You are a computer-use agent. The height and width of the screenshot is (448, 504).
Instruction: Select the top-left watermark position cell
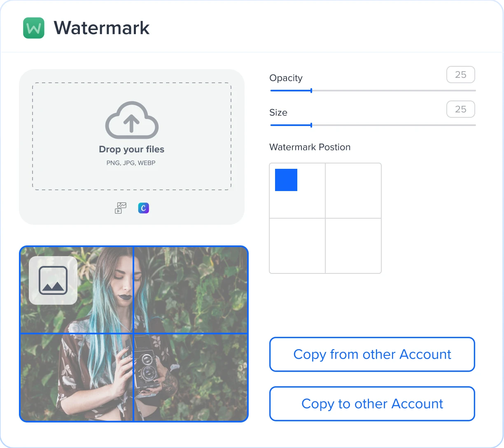tap(297, 190)
